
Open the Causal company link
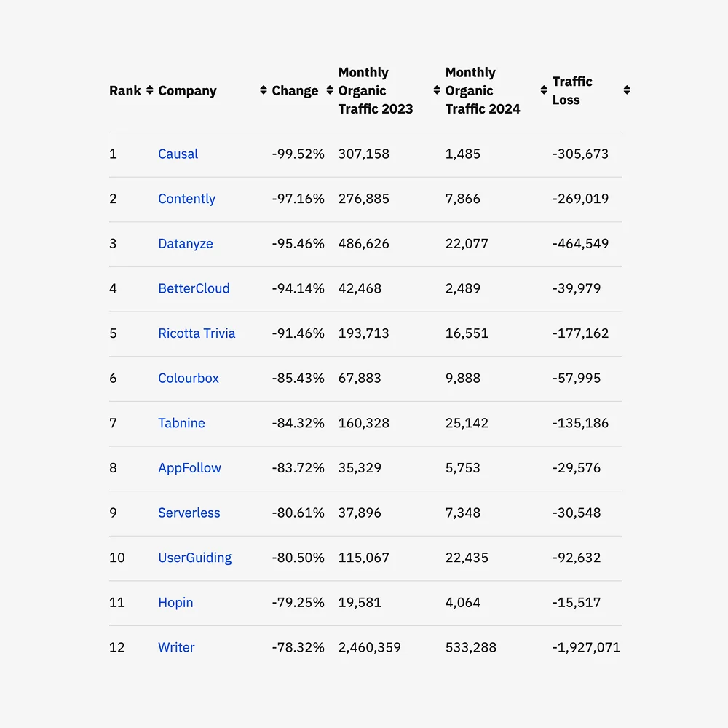(178, 154)
